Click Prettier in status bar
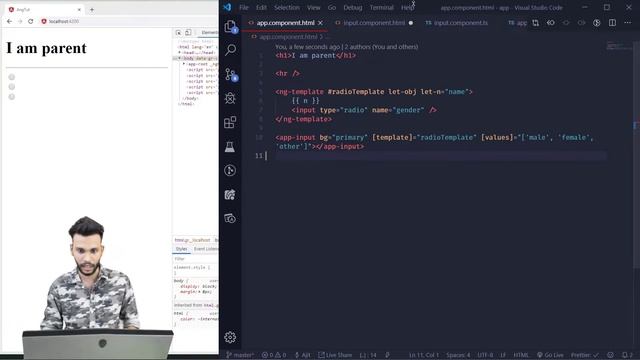 [x=584, y=355]
